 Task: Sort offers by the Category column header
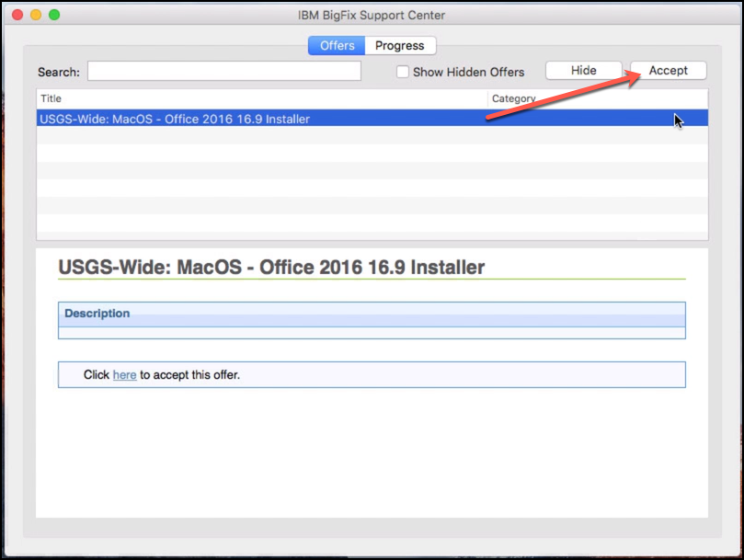[x=598, y=98]
